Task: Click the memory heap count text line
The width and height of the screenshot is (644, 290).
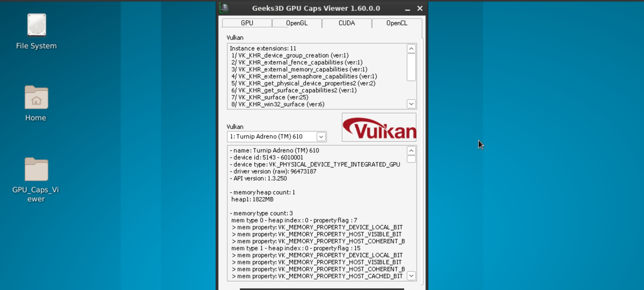Action: [x=262, y=192]
